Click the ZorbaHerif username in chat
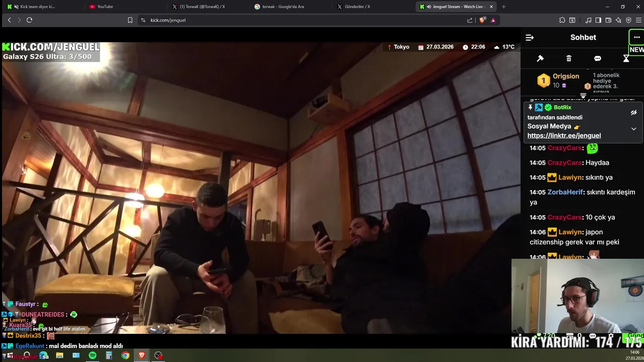 coord(565,192)
